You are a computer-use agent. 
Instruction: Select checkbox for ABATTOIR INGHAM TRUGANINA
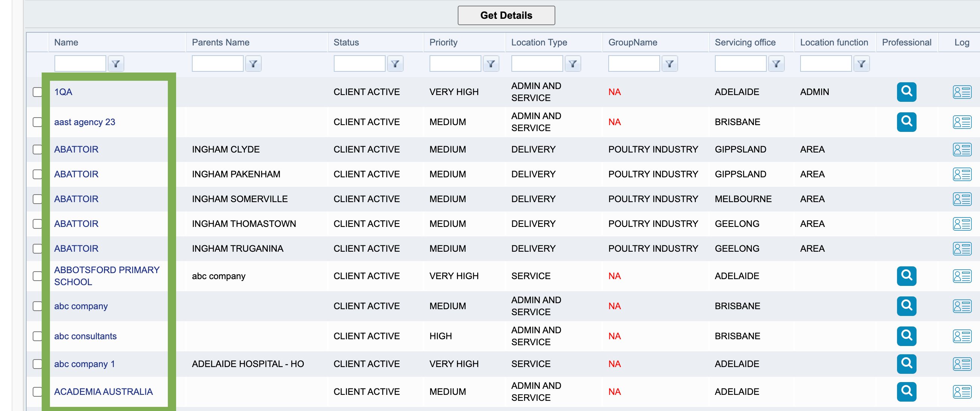[37, 248]
